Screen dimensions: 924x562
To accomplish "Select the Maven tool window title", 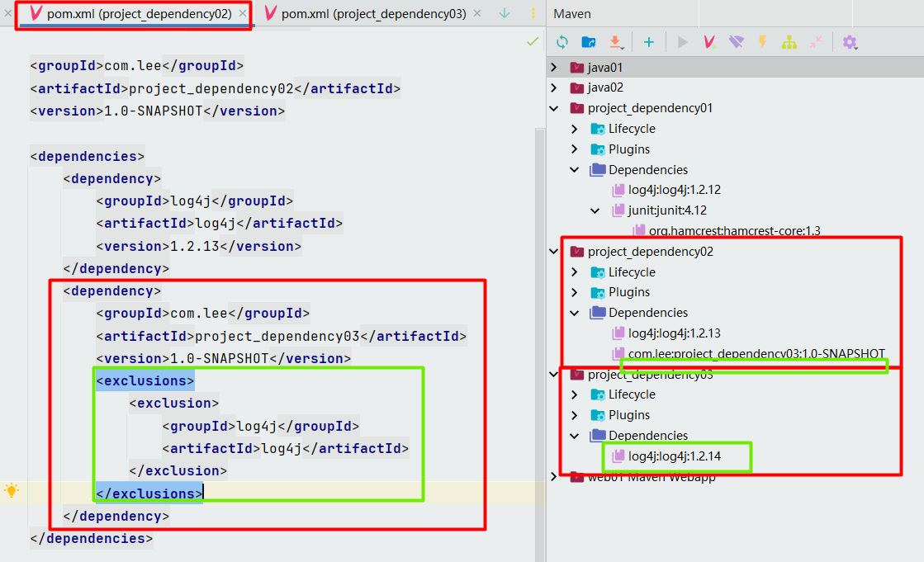I will click(x=571, y=13).
